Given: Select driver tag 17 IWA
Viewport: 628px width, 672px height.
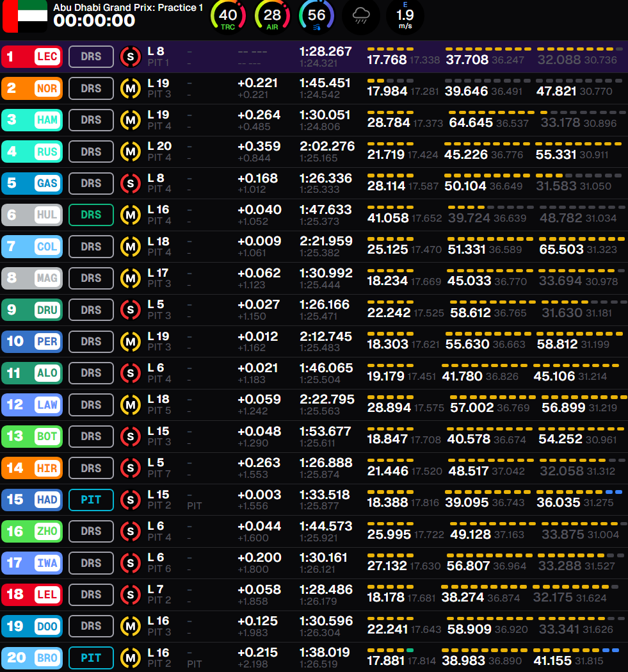Looking at the screenshot, I should pos(32,563).
